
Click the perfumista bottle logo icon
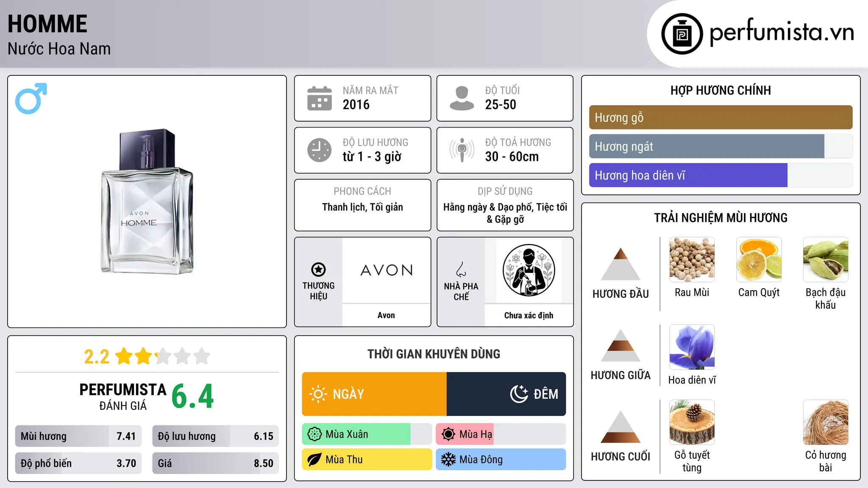coord(682,34)
